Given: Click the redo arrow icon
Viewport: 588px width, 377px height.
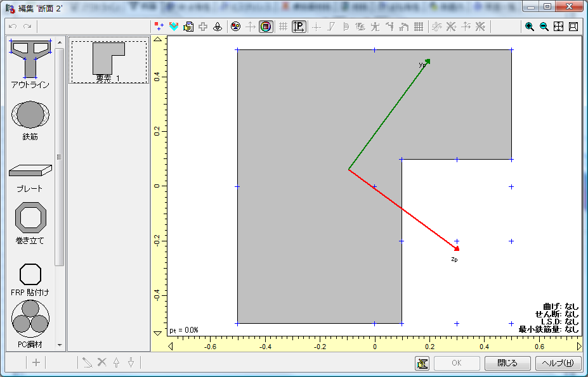Looking at the screenshot, I should pyautogui.click(x=27, y=27).
